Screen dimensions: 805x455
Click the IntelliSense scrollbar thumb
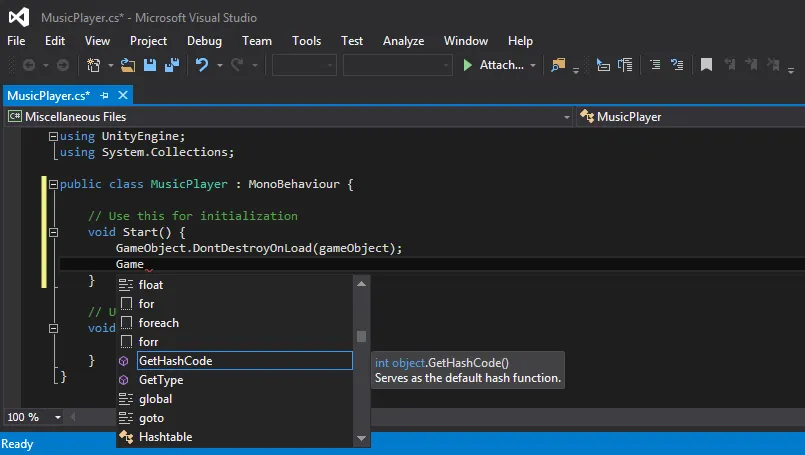tap(361, 336)
